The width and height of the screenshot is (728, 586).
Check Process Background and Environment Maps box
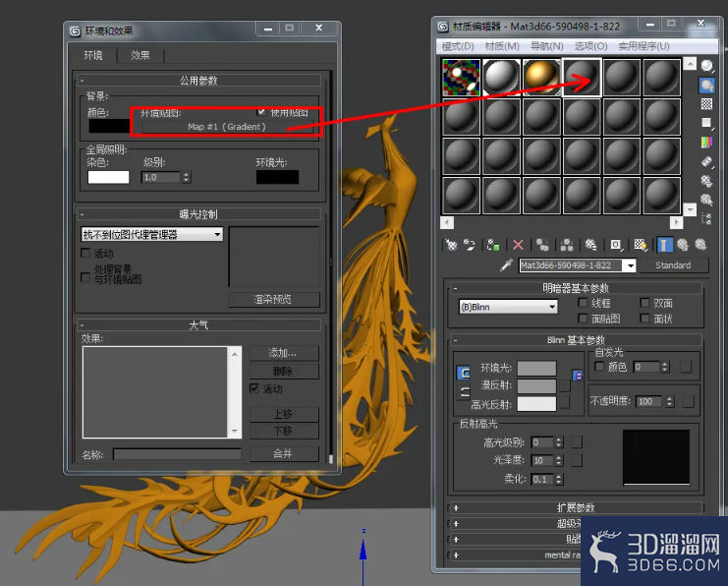85,277
